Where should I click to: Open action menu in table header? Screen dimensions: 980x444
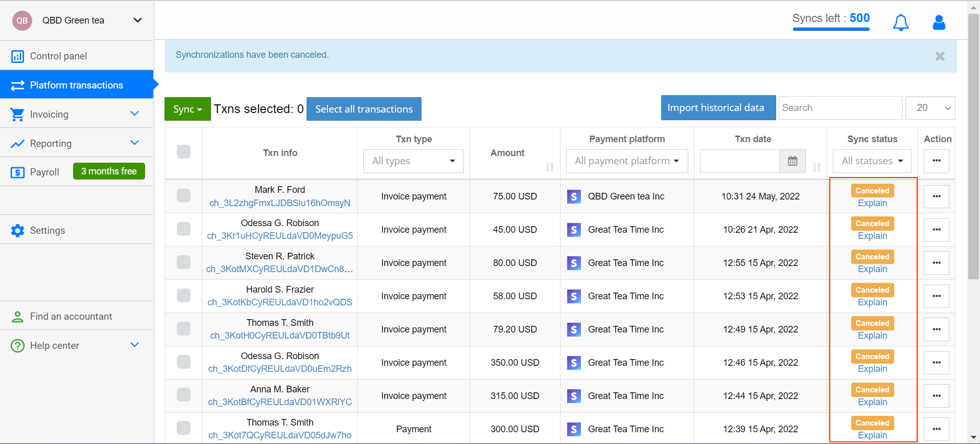click(x=937, y=161)
